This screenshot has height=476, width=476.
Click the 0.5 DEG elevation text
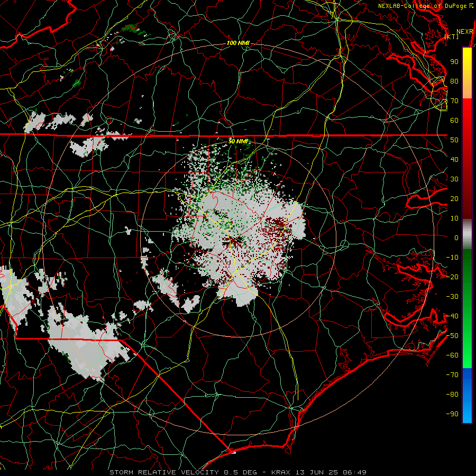point(240,472)
